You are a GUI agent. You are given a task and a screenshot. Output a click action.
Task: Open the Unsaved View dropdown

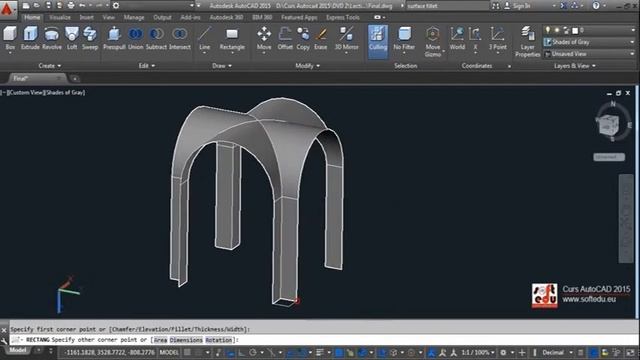589,54
